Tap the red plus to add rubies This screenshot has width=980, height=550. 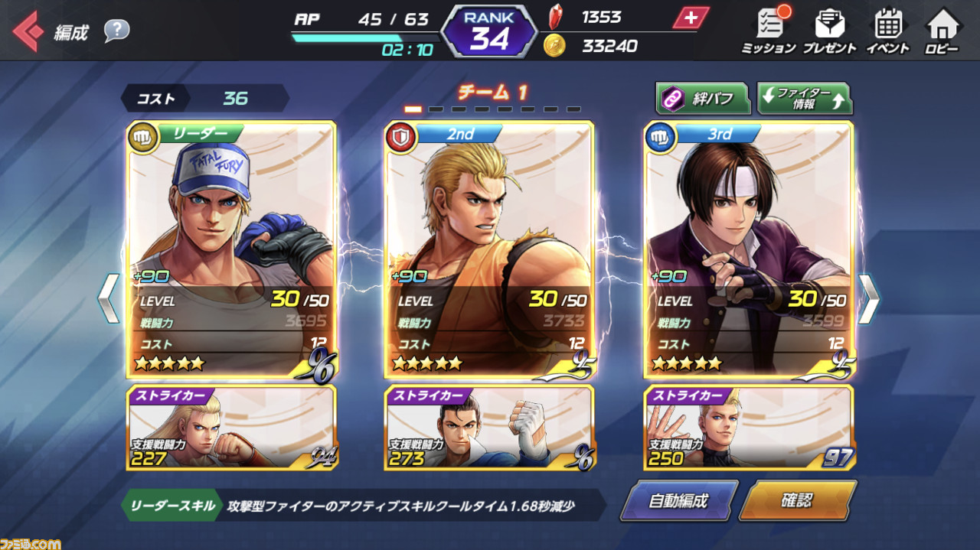coord(691,18)
